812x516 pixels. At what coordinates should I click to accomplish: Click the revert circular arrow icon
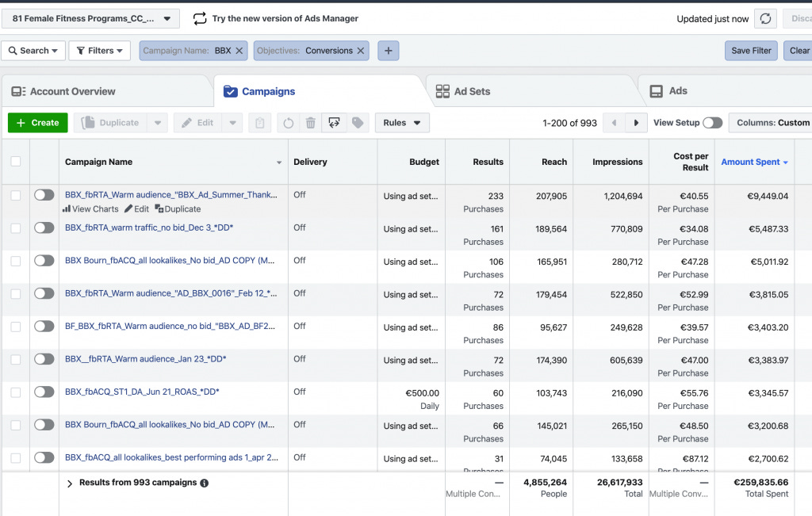(289, 123)
